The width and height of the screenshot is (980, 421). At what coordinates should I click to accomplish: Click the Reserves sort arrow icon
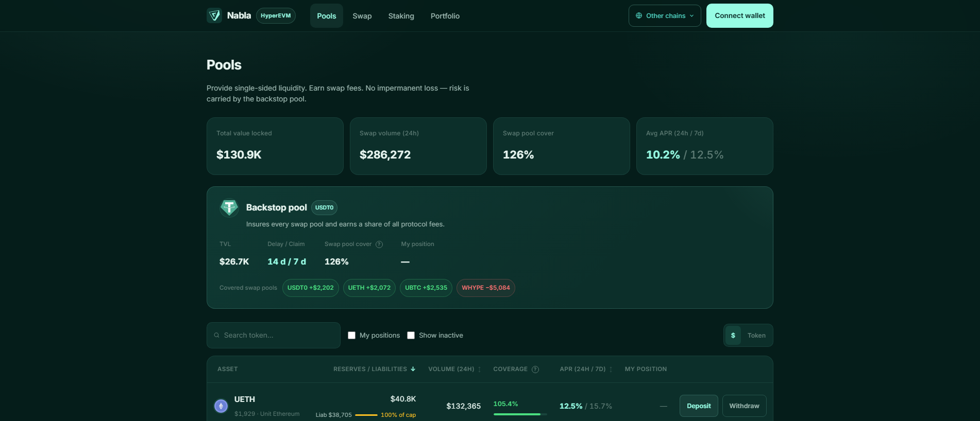[413, 369]
